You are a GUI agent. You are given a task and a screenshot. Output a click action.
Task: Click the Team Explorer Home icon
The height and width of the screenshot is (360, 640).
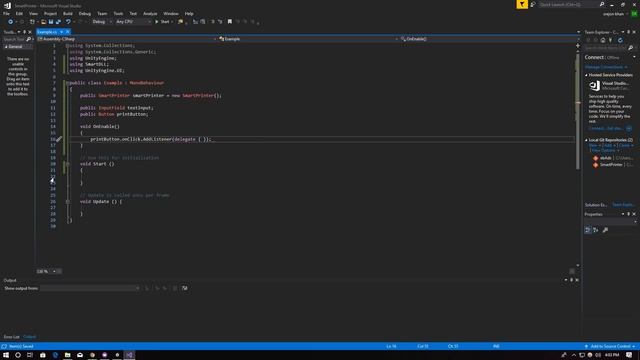click(x=603, y=40)
